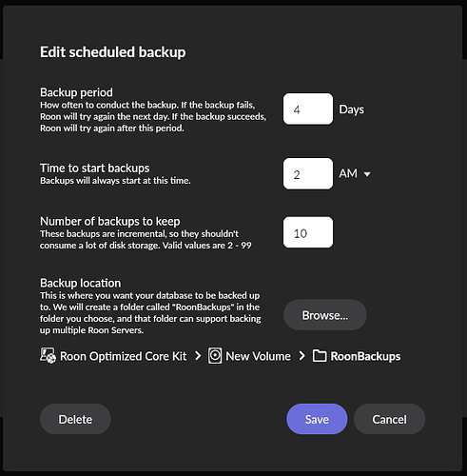The width and height of the screenshot is (467, 476).
Task: Click the Days unit label
Action: click(352, 109)
